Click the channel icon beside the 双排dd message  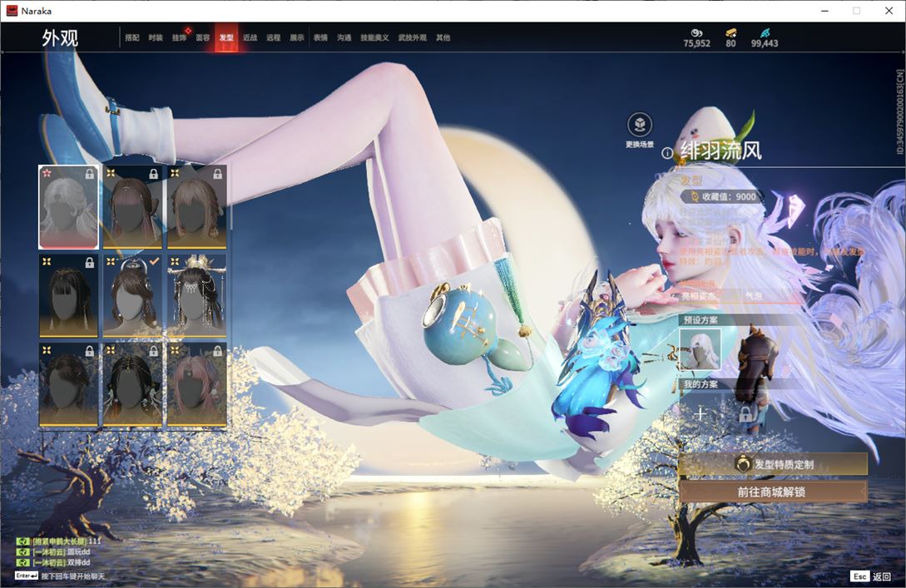(x=22, y=562)
